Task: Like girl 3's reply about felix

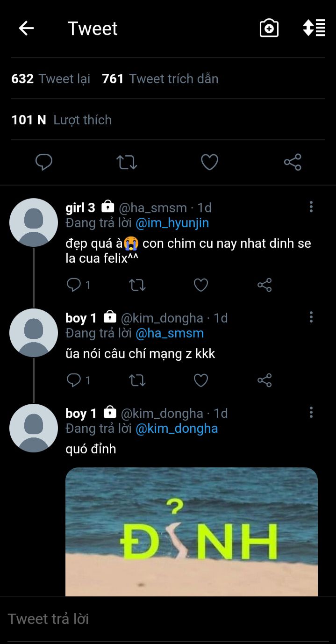Action: click(x=201, y=285)
